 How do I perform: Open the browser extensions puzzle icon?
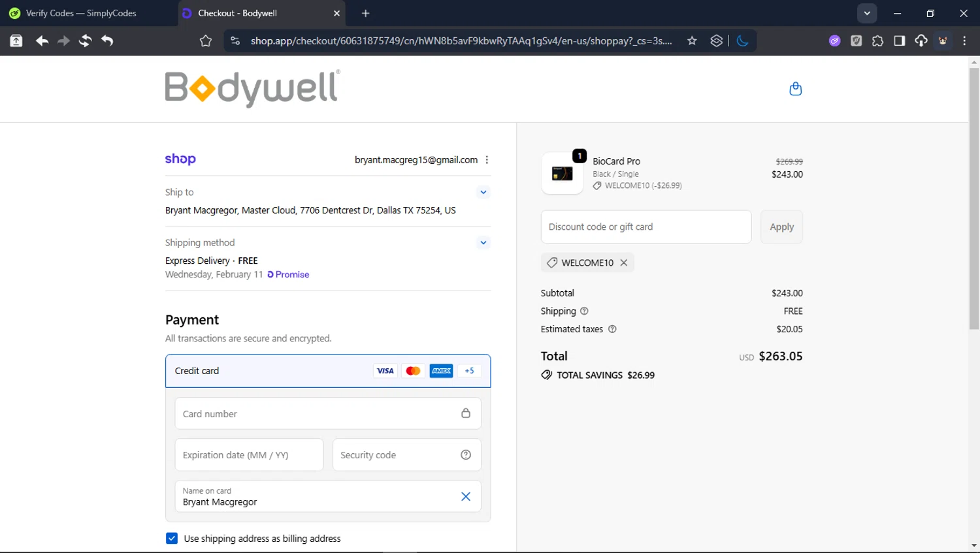[877, 40]
